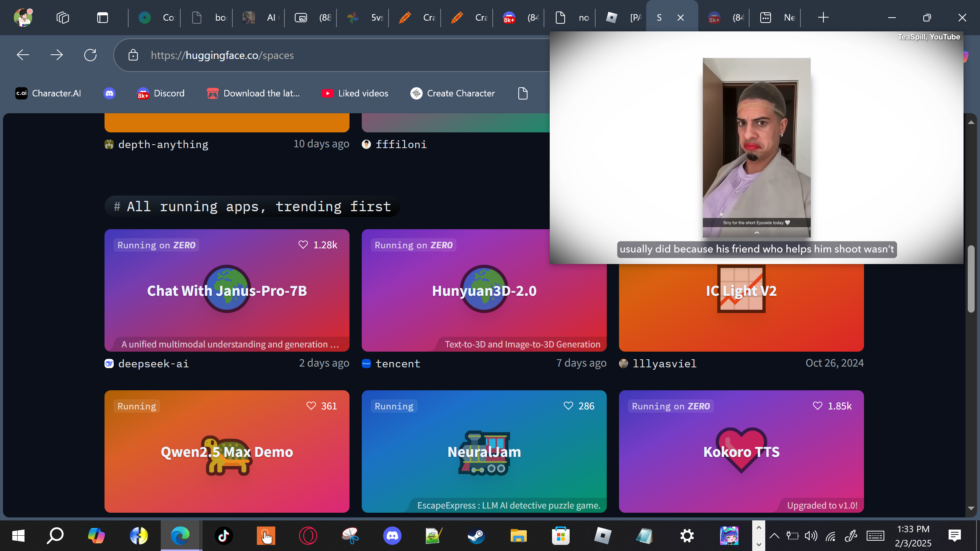This screenshot has height=551, width=980.
Task: Reload the Hugging Face page
Action: [90, 55]
